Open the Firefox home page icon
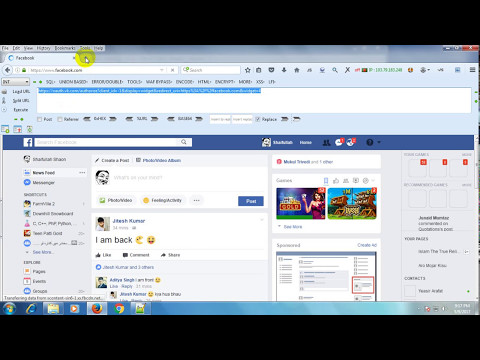The height and width of the screenshot is (360, 480). click(x=297, y=70)
